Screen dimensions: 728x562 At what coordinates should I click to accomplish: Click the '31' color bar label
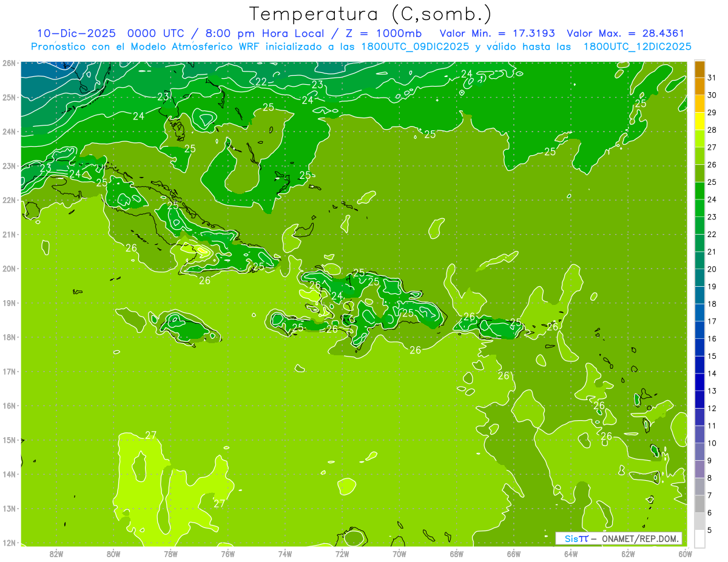tap(712, 78)
